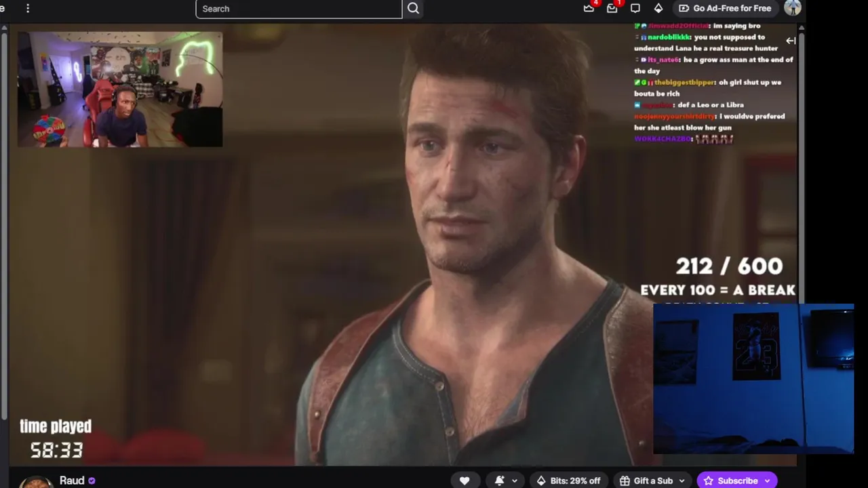Screen dimensions: 868x488
Task: Click the streamer webcam overlay thumbnail
Action: pos(120,89)
